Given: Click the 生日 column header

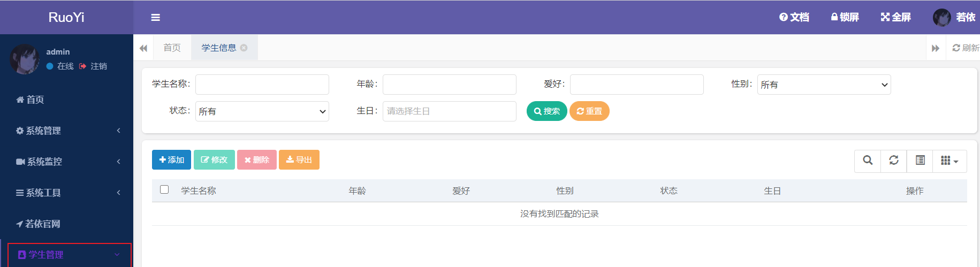Looking at the screenshot, I should coord(773,191).
